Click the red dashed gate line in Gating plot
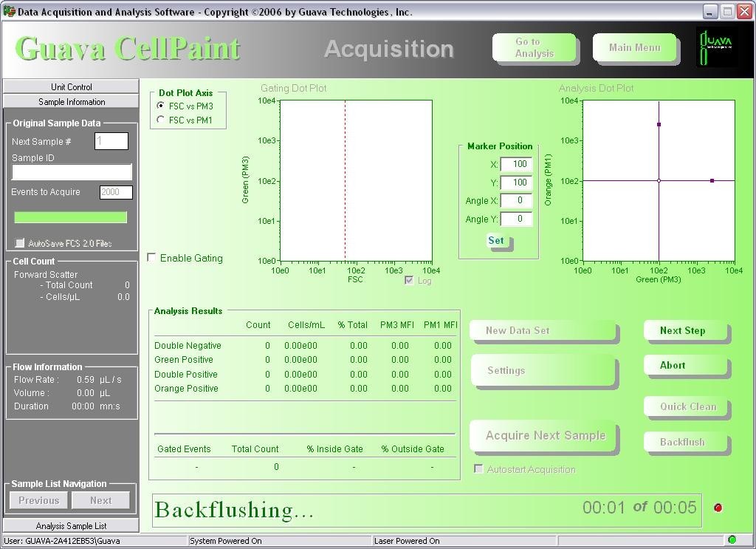 346,180
